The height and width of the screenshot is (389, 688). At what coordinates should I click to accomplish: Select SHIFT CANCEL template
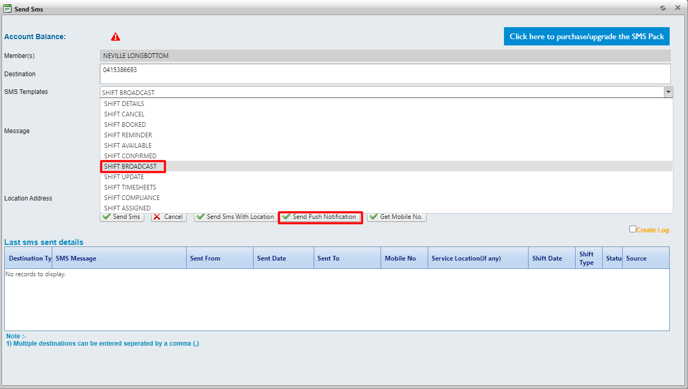tap(386, 114)
